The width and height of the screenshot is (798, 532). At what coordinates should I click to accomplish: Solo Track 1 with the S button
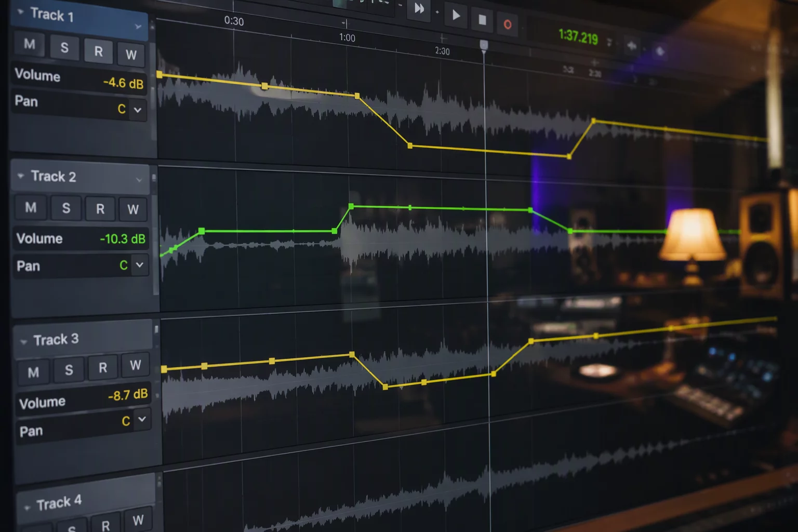[x=64, y=48]
